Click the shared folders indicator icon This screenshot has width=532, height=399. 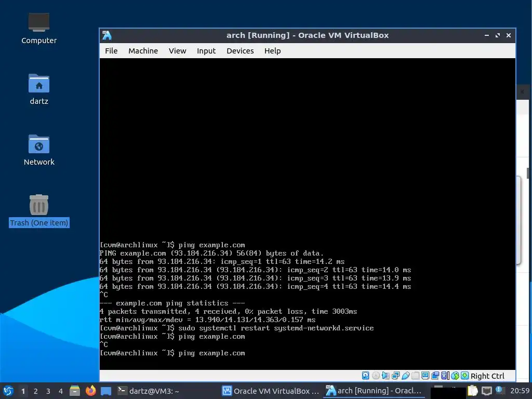(415, 375)
